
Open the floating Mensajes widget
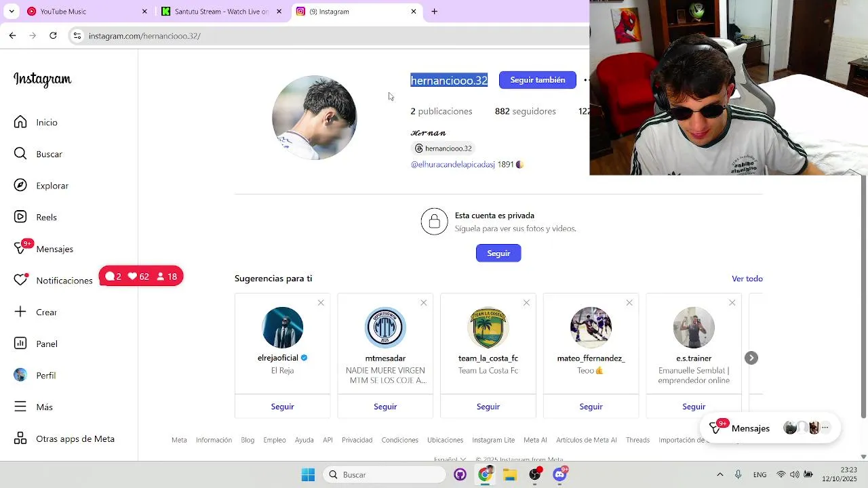coord(770,428)
